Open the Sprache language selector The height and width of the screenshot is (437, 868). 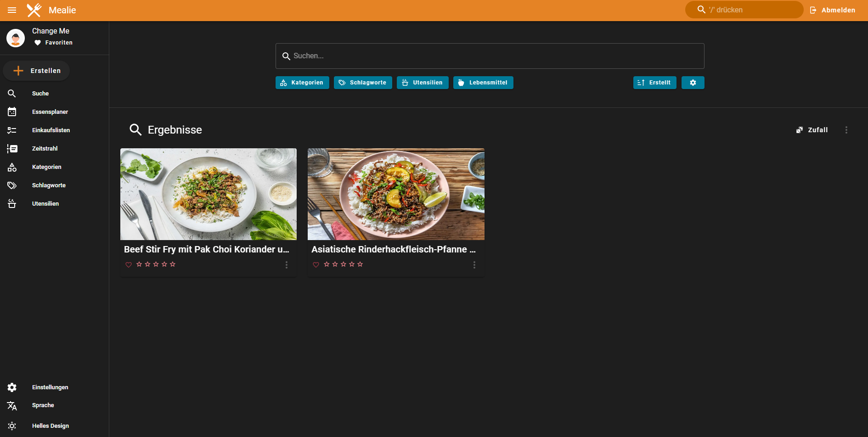coord(43,405)
